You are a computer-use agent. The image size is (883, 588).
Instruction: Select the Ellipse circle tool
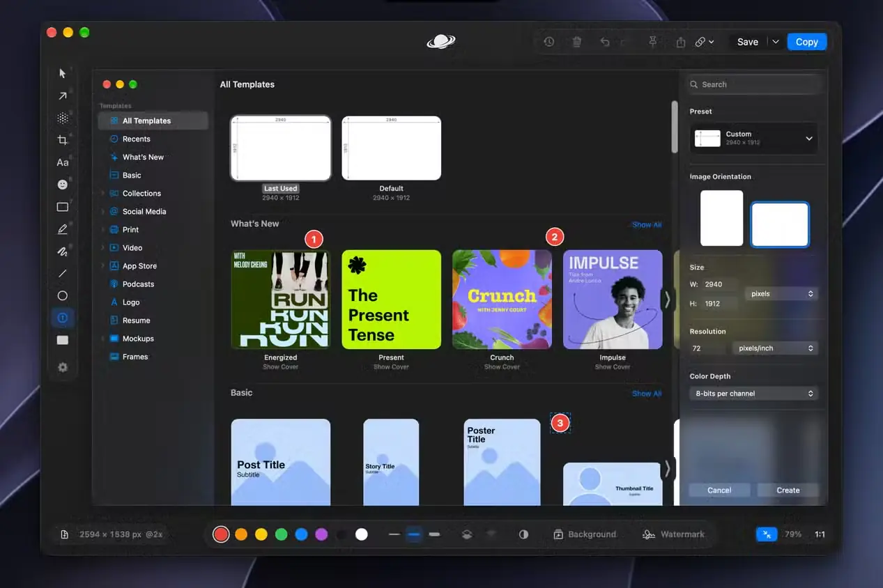(x=63, y=295)
